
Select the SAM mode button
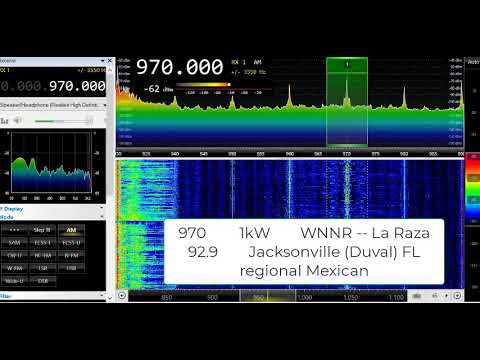pyautogui.click(x=14, y=243)
